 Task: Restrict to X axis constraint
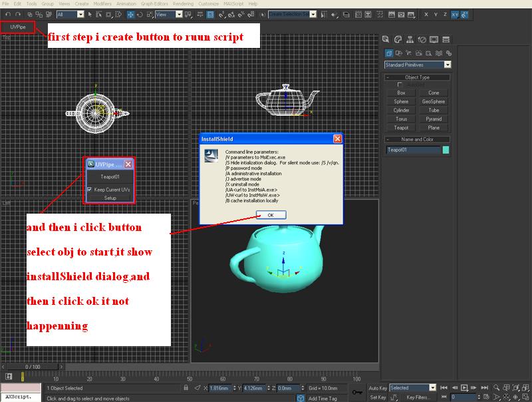pyautogui.click(x=426, y=15)
